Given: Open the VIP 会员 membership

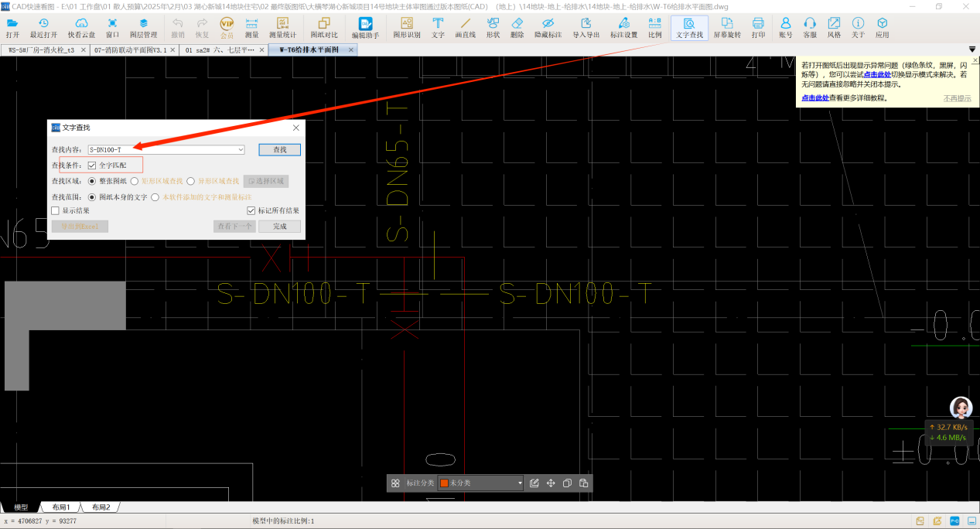Looking at the screenshot, I should [227, 28].
